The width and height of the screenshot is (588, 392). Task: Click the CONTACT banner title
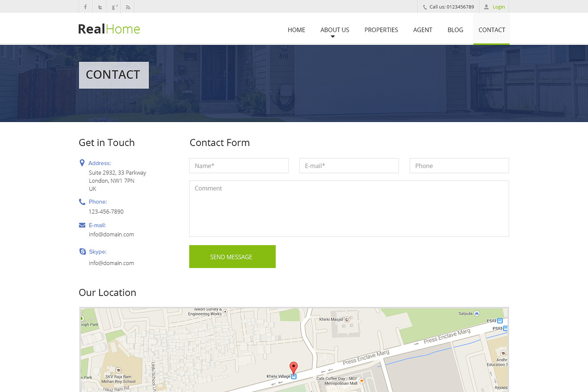coord(113,74)
